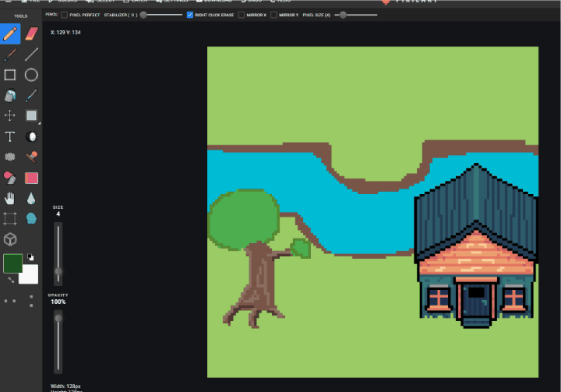Select the Paint Bucket fill tool
This screenshot has width=561, height=392.
click(10, 96)
